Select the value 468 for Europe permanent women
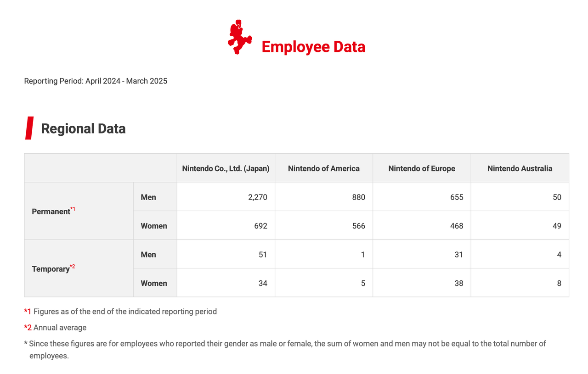The image size is (588, 374). pos(457,226)
